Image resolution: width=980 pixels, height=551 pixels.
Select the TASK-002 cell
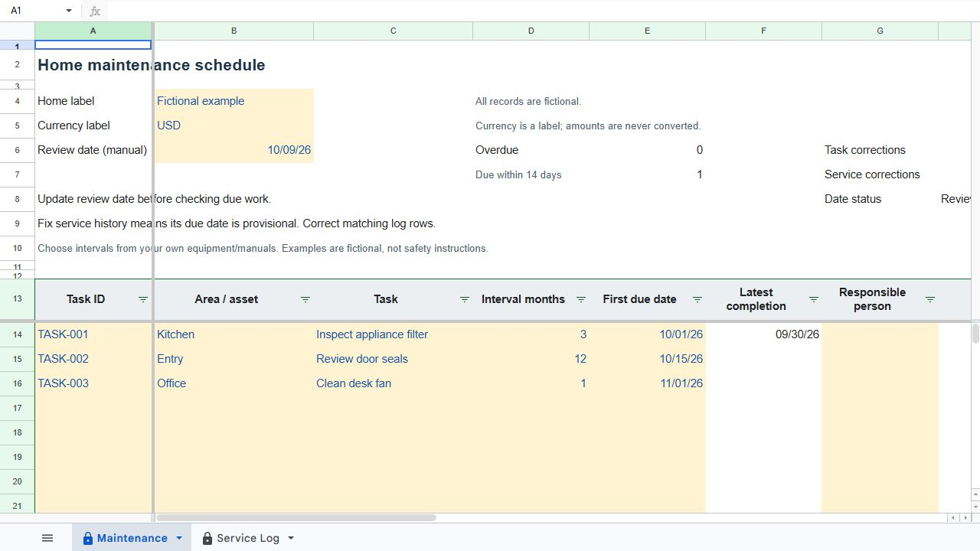click(93, 359)
